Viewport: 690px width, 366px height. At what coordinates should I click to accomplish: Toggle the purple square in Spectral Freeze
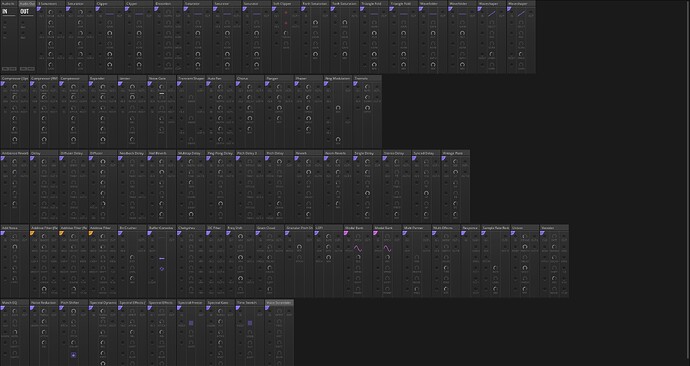click(x=191, y=323)
